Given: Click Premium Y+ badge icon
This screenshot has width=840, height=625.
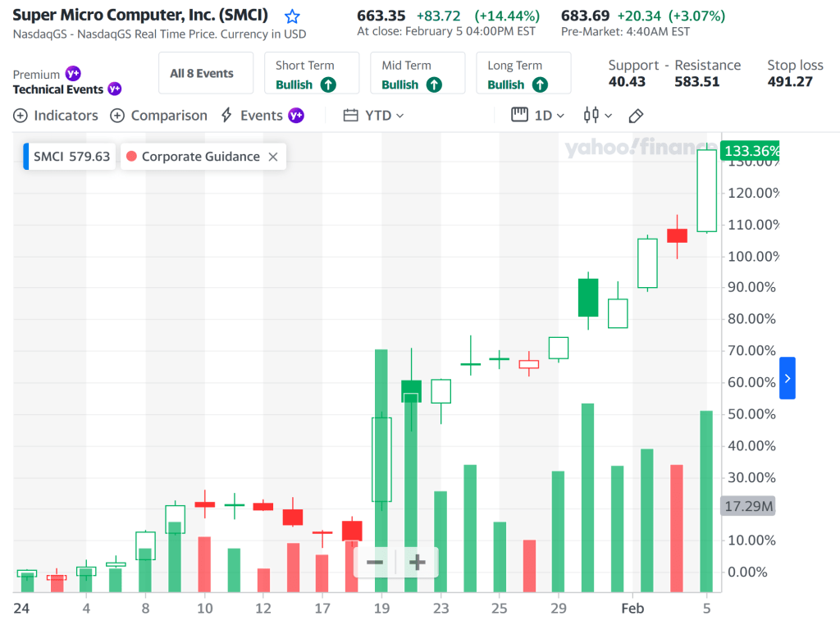Looking at the screenshot, I should pyautogui.click(x=73, y=74).
